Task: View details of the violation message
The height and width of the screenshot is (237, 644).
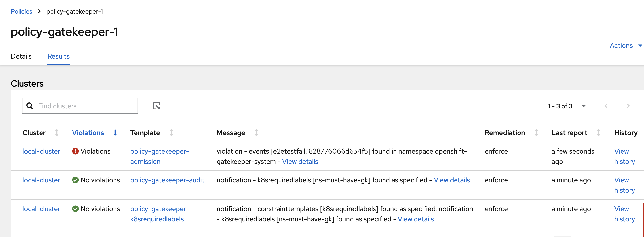Action: [300, 162]
